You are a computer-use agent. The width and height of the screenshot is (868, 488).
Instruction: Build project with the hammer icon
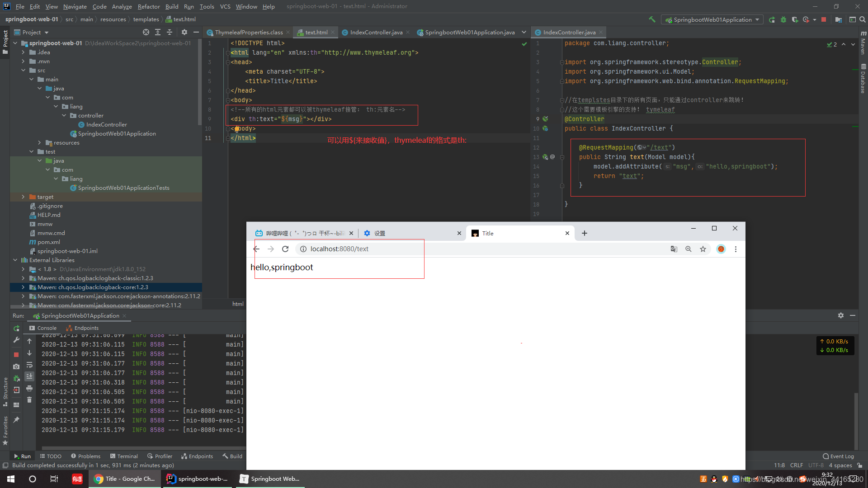click(x=652, y=19)
